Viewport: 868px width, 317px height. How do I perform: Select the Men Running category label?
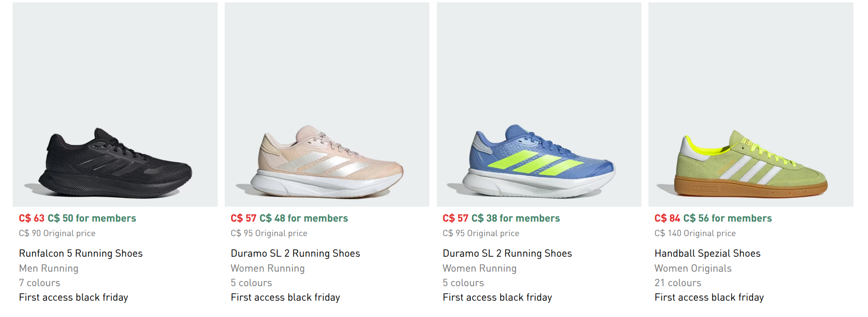point(48,268)
